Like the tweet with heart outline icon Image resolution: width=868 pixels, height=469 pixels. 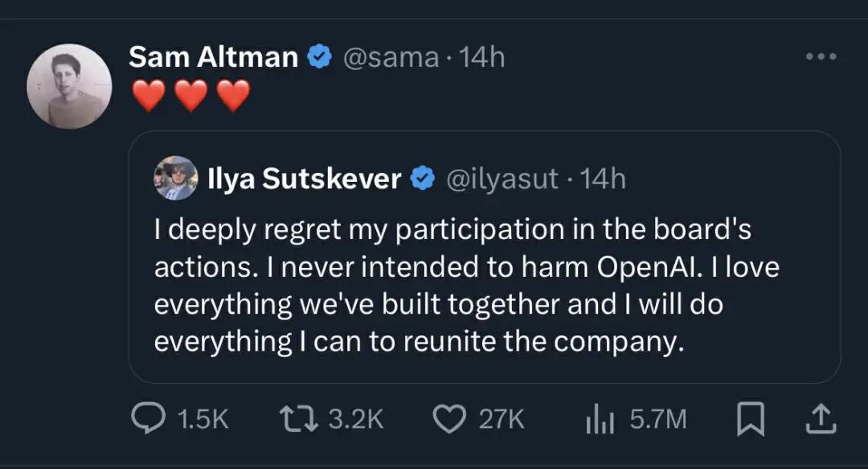coord(449,418)
